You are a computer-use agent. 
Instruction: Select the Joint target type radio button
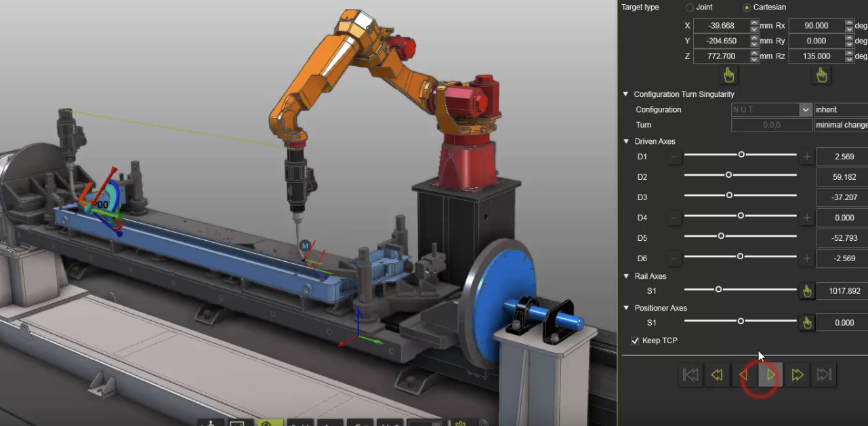[x=690, y=7]
